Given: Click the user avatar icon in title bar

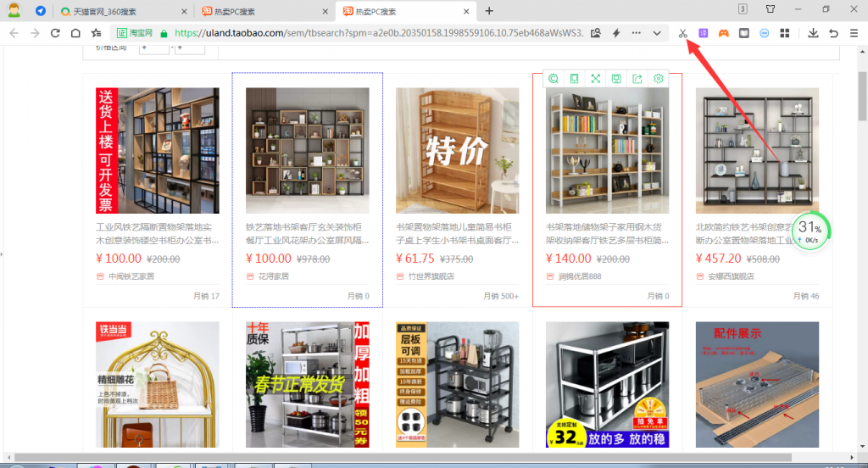Looking at the screenshot, I should [14, 10].
